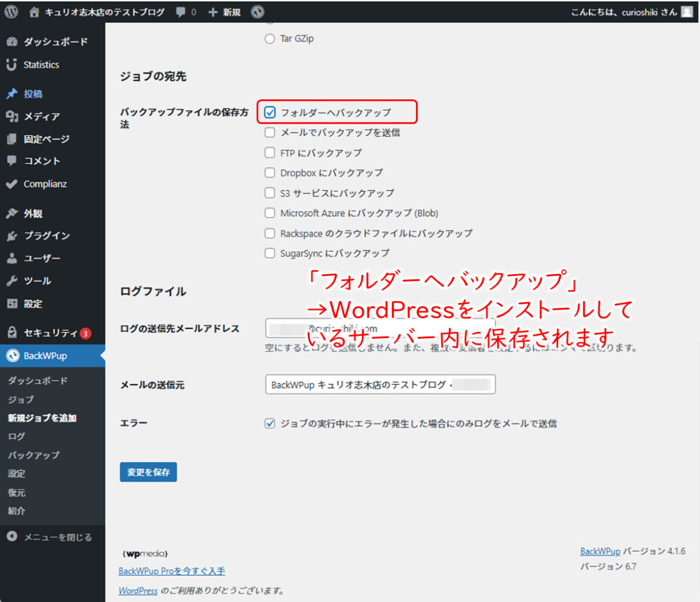Toggle フォルダーへバックアップ checkbox
The height and width of the screenshot is (602, 700).
[x=269, y=113]
